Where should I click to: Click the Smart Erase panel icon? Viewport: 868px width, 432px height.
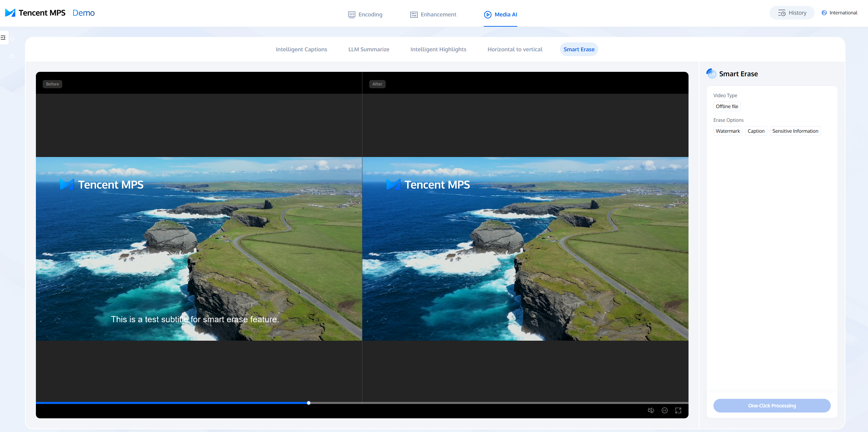(711, 74)
